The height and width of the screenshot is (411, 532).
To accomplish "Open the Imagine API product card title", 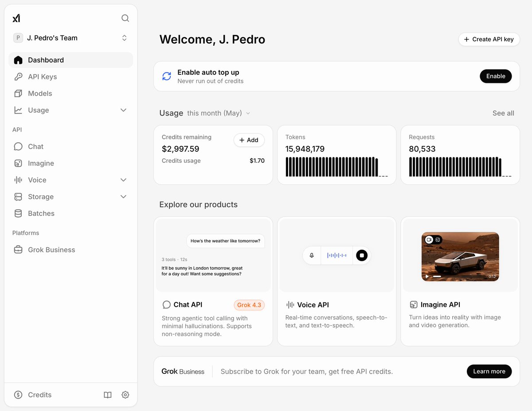I will pos(440,305).
